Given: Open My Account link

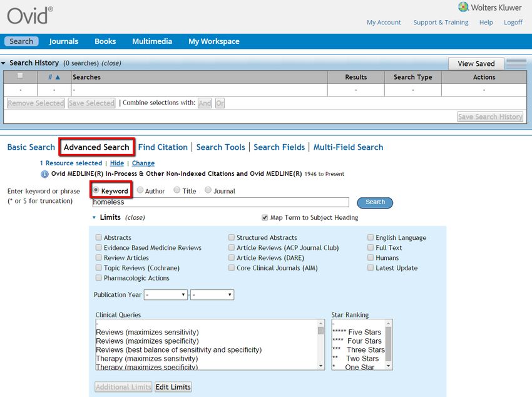Looking at the screenshot, I should tap(384, 23).
